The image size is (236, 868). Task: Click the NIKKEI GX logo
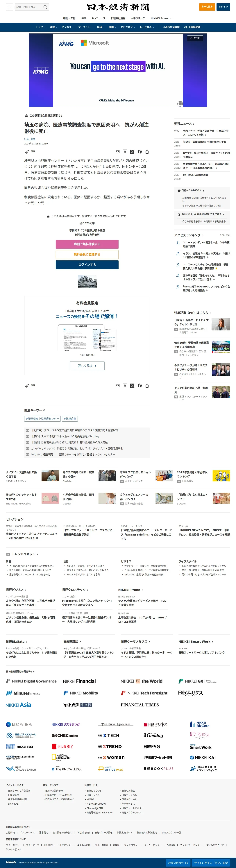click(x=198, y=681)
